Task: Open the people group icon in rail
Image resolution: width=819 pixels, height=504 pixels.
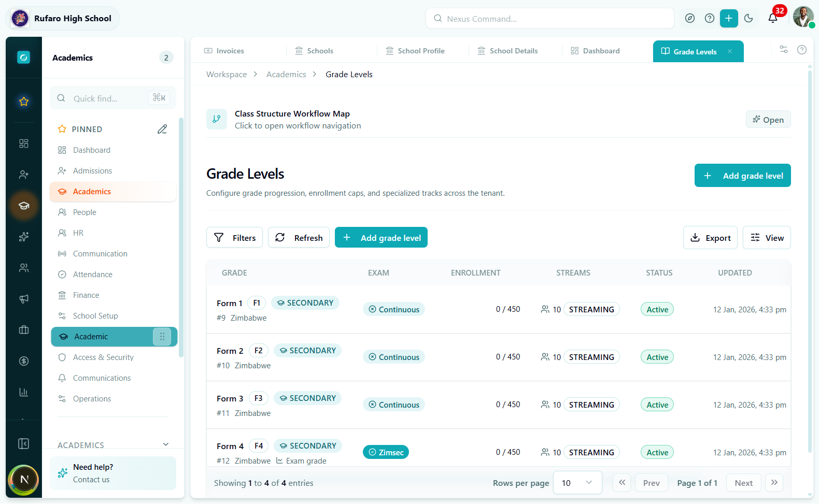Action: point(24,268)
